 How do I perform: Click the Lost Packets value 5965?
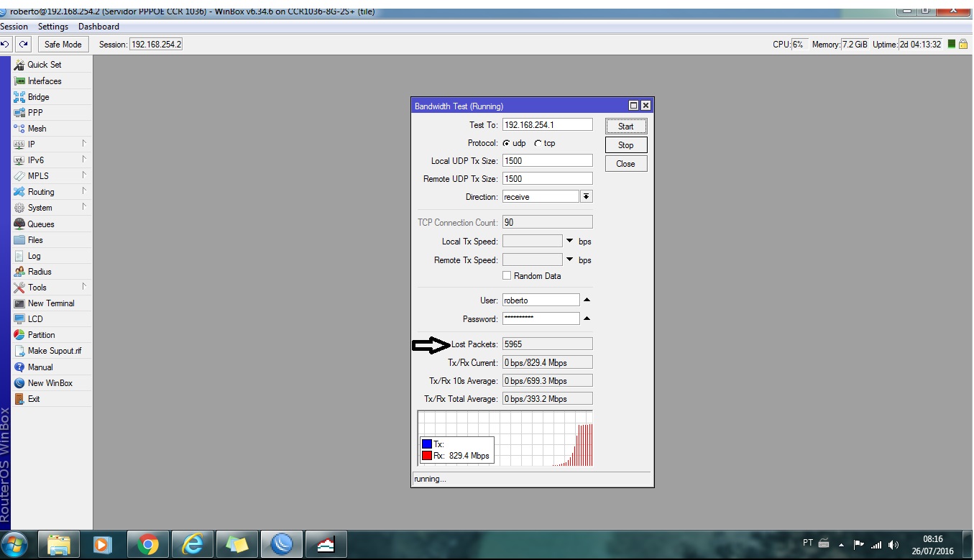(x=548, y=344)
